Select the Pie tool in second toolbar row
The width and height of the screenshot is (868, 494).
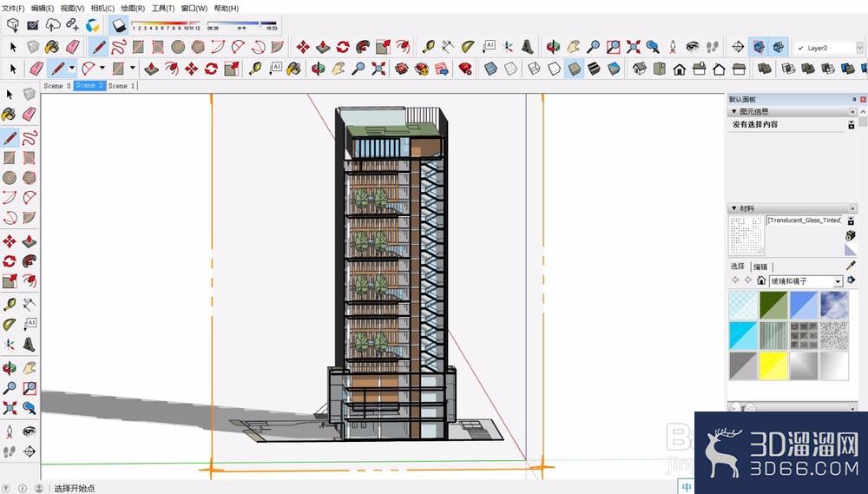pyautogui.click(x=277, y=47)
